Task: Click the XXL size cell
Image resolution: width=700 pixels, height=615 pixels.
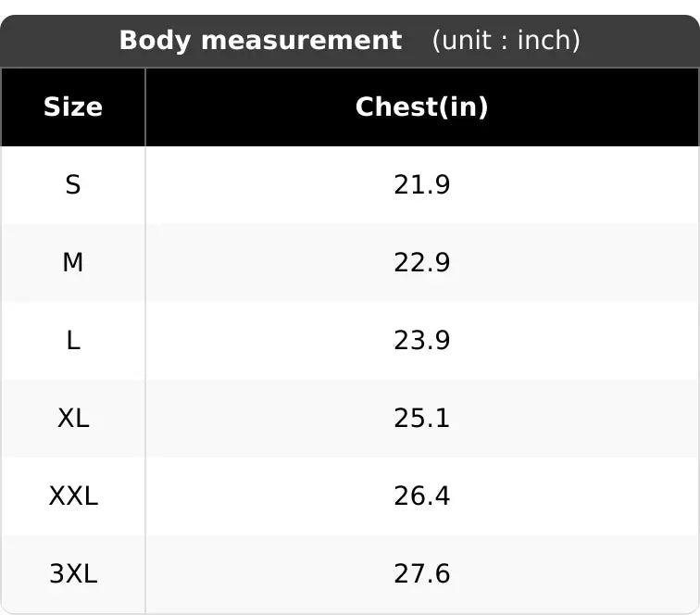Action: point(73,496)
